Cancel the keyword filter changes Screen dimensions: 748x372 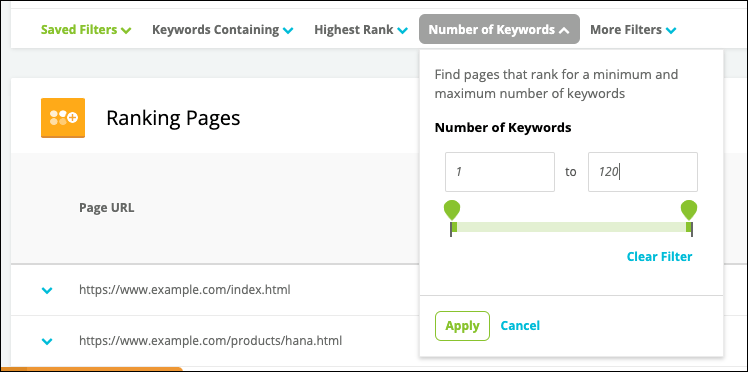pyautogui.click(x=520, y=326)
